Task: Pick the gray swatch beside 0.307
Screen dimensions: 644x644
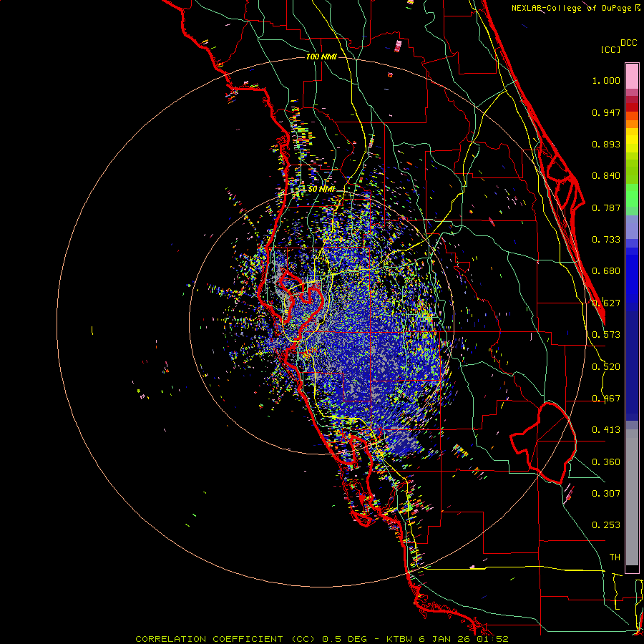Action: click(632, 497)
